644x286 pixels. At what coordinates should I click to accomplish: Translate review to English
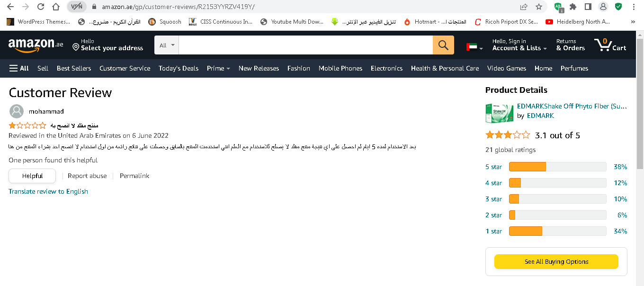pos(48,191)
